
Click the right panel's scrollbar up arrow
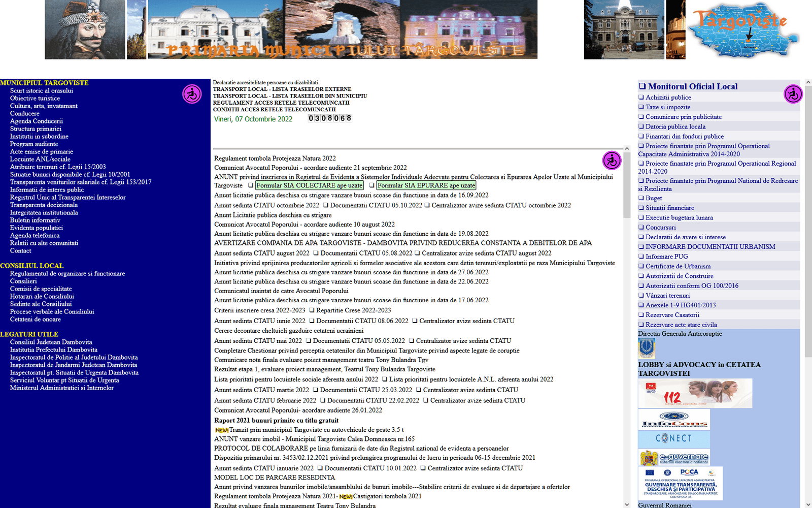tap(807, 82)
